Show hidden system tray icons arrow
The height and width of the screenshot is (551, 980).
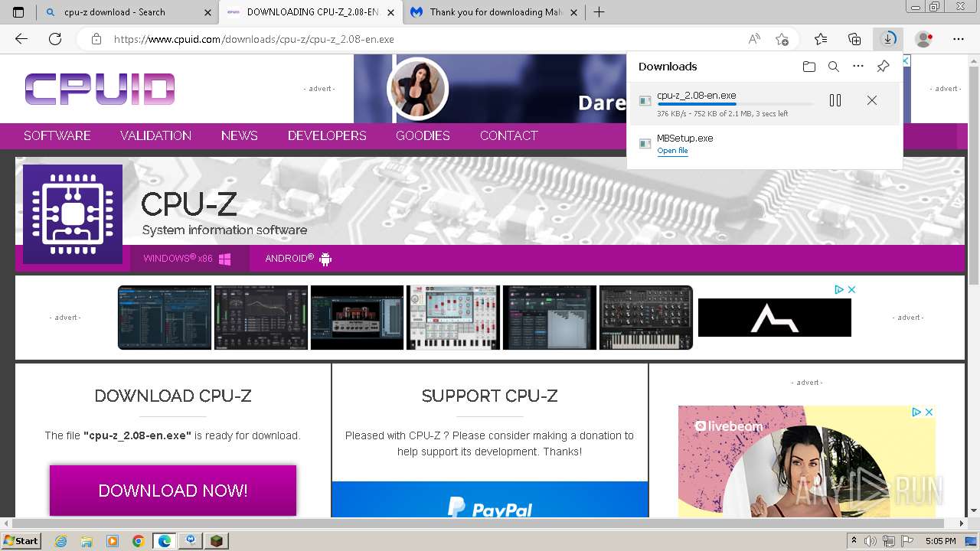click(x=854, y=541)
